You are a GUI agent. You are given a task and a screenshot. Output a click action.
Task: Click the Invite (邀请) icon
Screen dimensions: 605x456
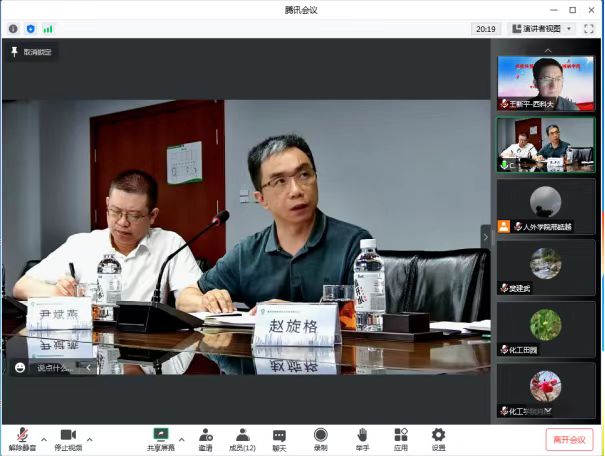[205, 437]
